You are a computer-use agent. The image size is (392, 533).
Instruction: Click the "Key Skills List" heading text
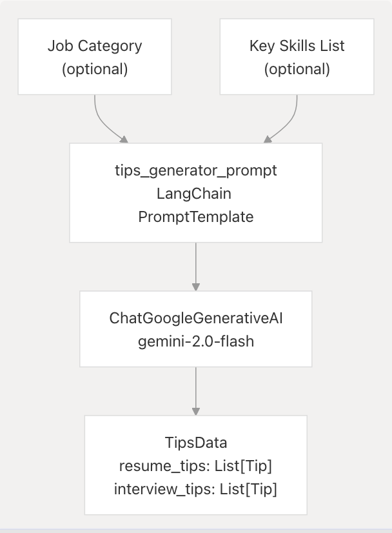(x=297, y=46)
